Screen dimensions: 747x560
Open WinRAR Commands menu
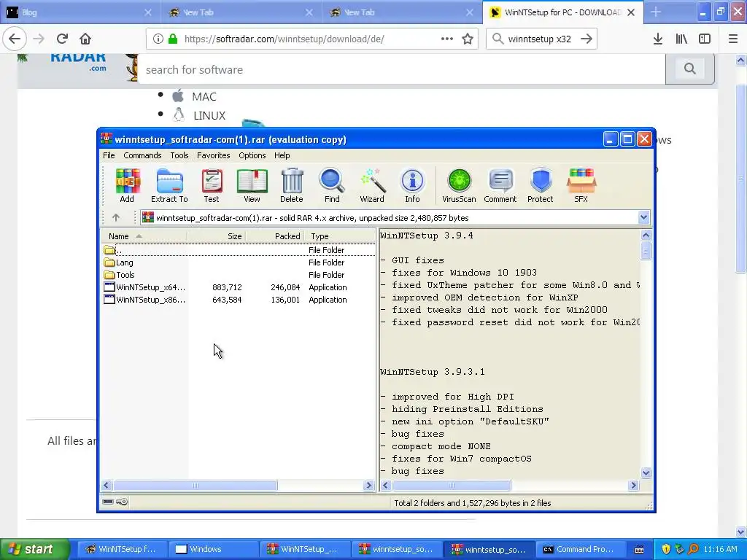coord(142,155)
